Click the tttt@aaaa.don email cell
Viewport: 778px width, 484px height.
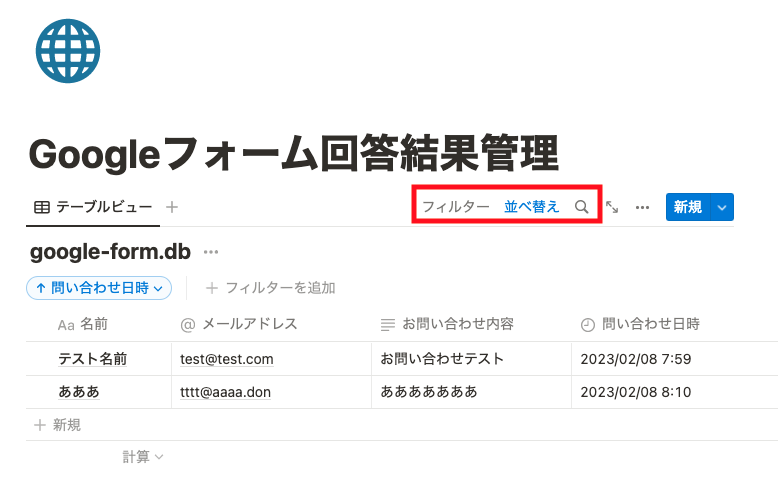(x=225, y=392)
